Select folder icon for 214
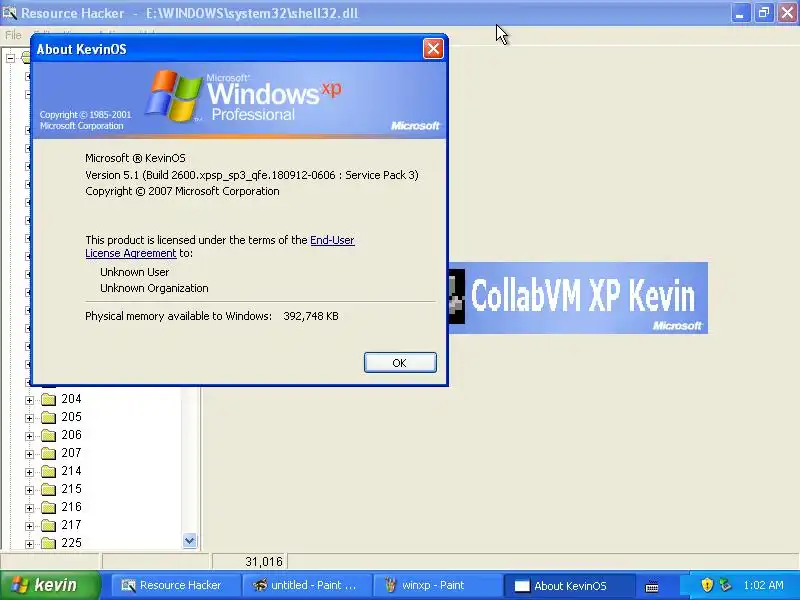The width and height of the screenshot is (800, 600). click(48, 471)
